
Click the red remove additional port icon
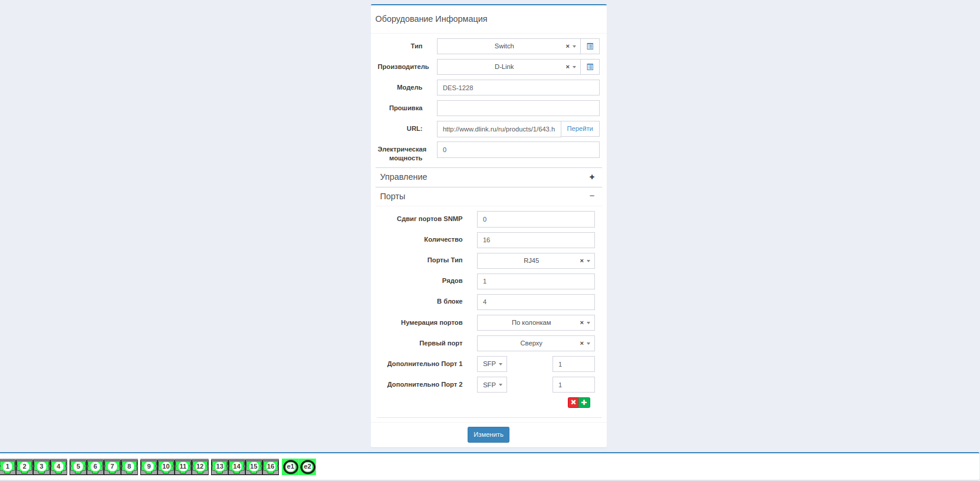[x=573, y=403]
